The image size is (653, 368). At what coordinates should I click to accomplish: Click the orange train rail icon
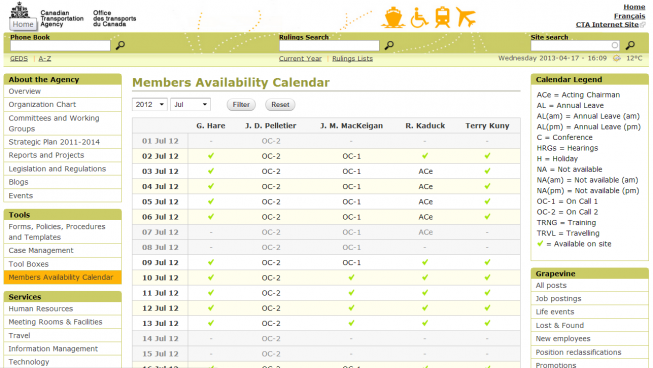[x=442, y=17]
